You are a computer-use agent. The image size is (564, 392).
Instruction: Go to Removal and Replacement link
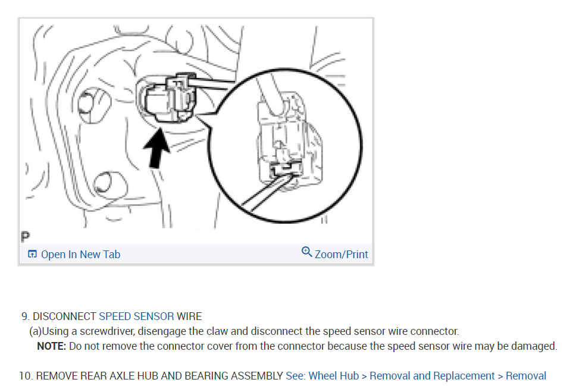point(432,376)
